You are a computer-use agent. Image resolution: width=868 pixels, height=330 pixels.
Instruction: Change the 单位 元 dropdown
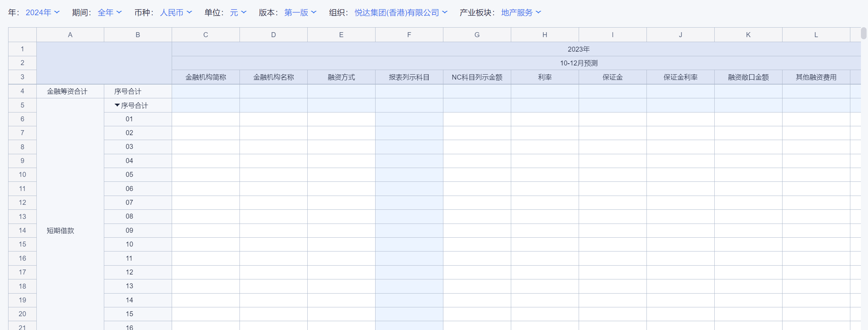238,13
